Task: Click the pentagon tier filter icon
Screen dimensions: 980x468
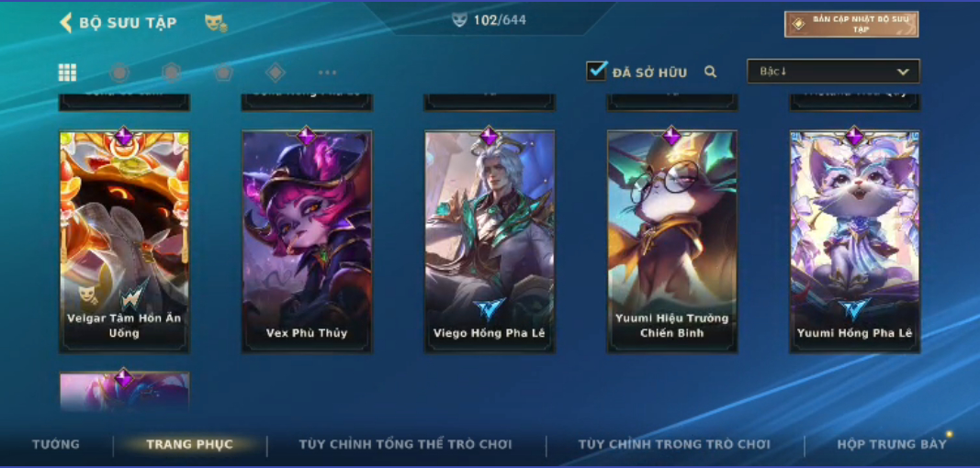Action: coord(224,72)
